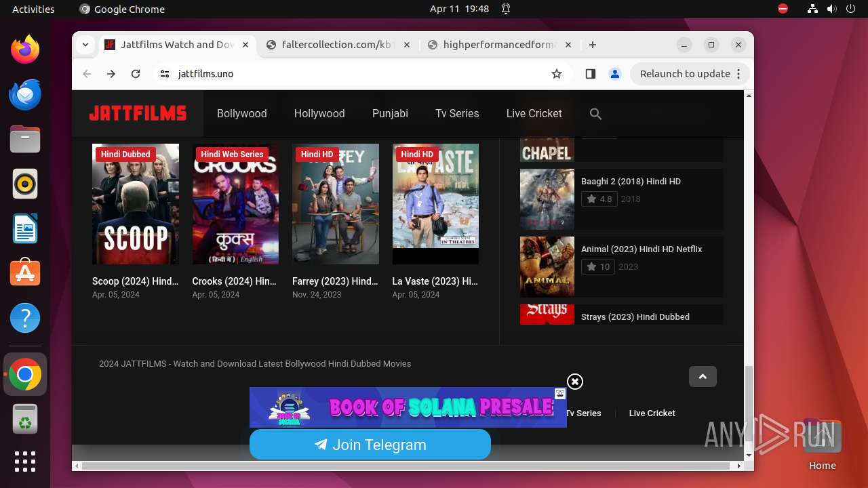The height and width of the screenshot is (488, 868).
Task: Switch to the faltercollection.com tab
Action: coord(338,45)
